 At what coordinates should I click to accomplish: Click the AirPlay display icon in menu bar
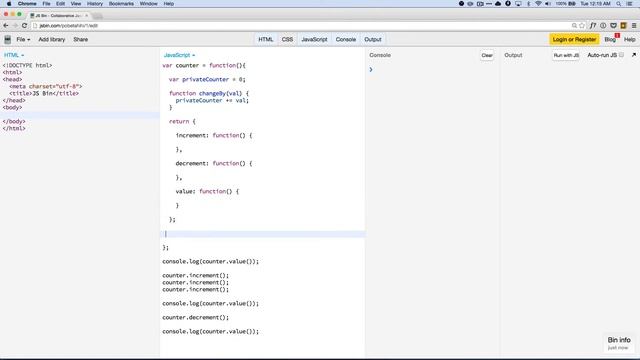point(518,4)
